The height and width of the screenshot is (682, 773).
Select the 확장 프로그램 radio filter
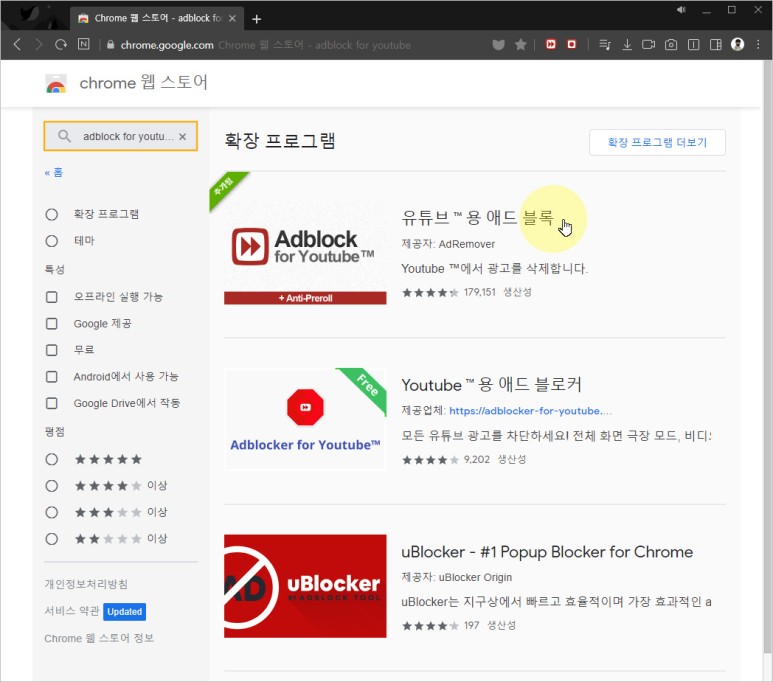pos(52,215)
